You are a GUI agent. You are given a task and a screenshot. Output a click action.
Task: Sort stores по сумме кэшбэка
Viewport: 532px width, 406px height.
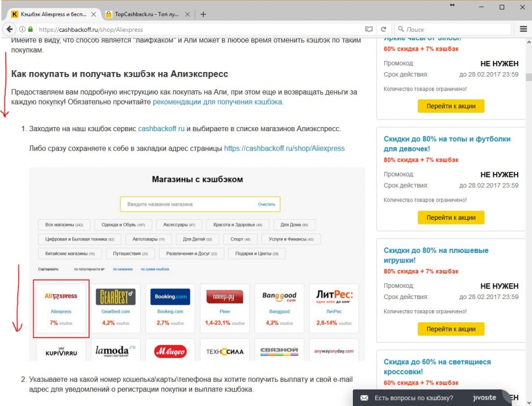155,269
